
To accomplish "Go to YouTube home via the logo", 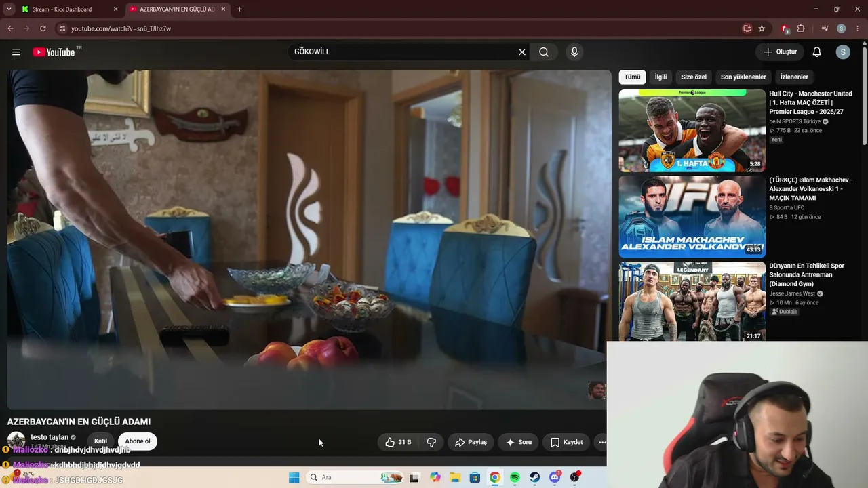I will (54, 52).
